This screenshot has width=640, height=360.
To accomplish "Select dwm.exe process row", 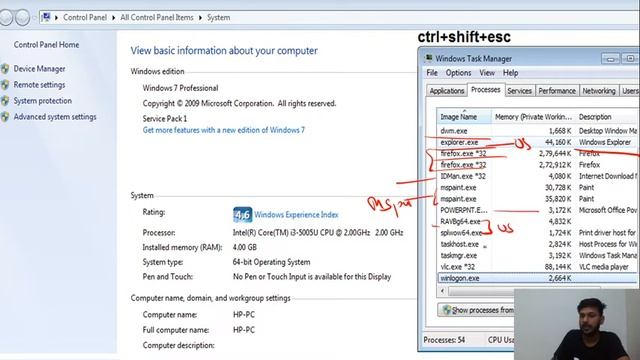I will coord(538,131).
